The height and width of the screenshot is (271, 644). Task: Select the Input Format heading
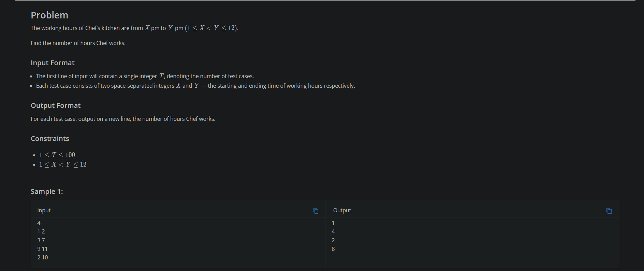pyautogui.click(x=53, y=63)
